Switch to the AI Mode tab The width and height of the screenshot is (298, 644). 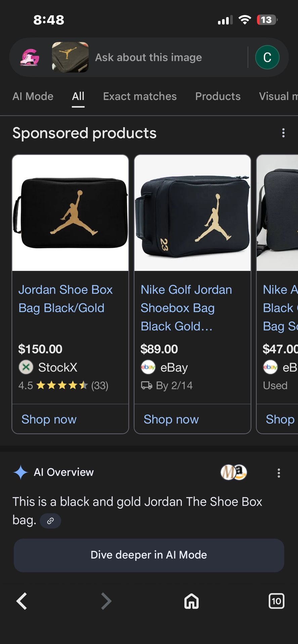click(x=33, y=96)
